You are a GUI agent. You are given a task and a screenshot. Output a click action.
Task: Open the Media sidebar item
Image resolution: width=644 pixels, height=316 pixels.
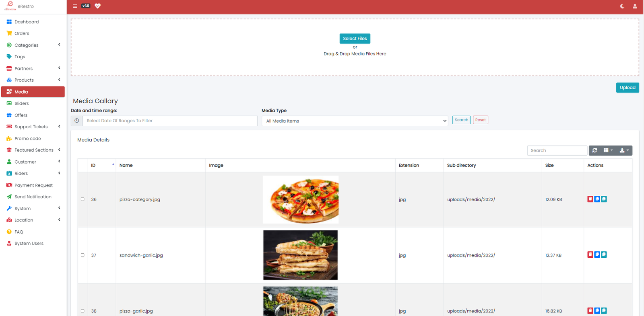coord(33,92)
